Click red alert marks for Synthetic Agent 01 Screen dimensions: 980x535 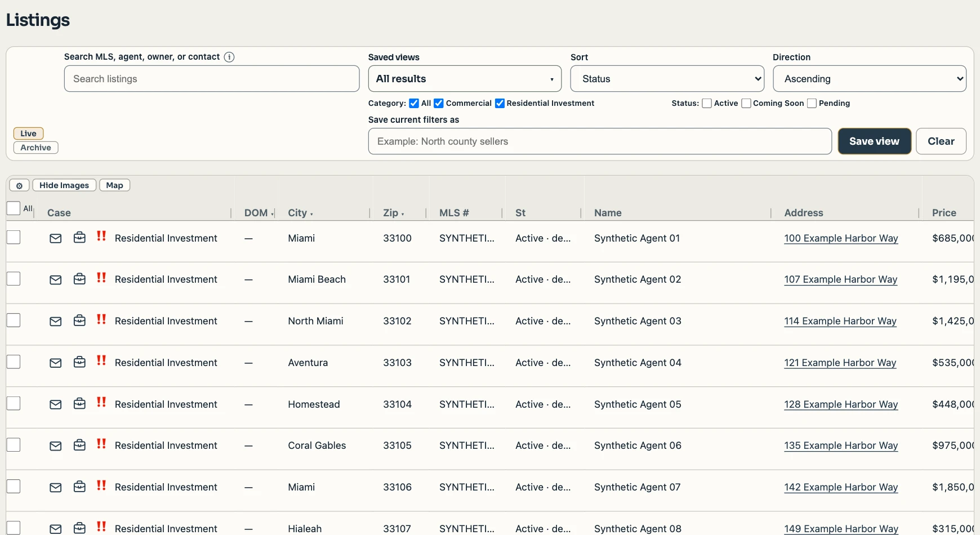pyautogui.click(x=101, y=237)
